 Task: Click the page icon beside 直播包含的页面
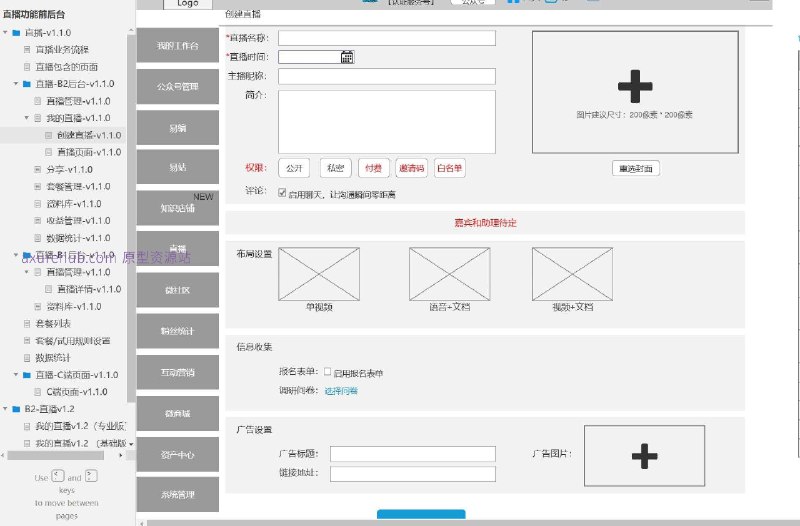pyautogui.click(x=27, y=67)
